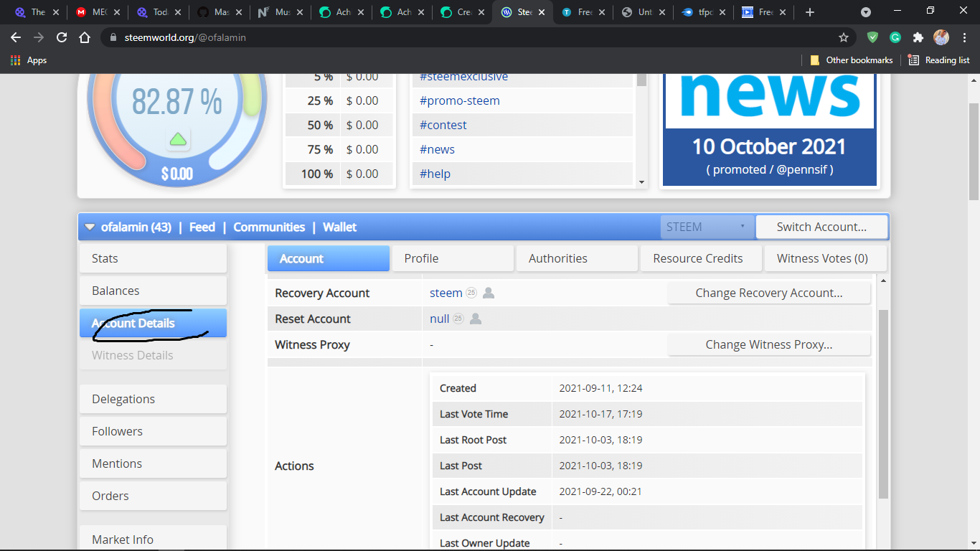This screenshot has height=551, width=980.
Task: Open Market Info in the sidebar
Action: pyautogui.click(x=153, y=538)
